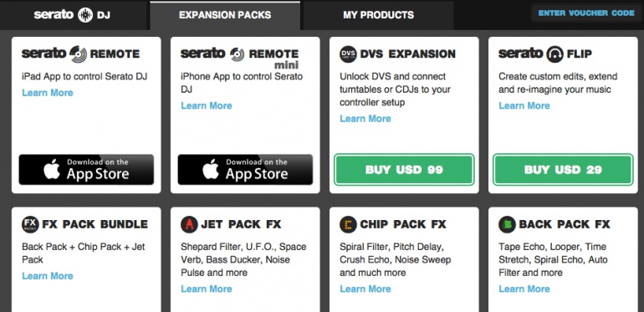Click Enter Voucher Code button

pos(586,13)
